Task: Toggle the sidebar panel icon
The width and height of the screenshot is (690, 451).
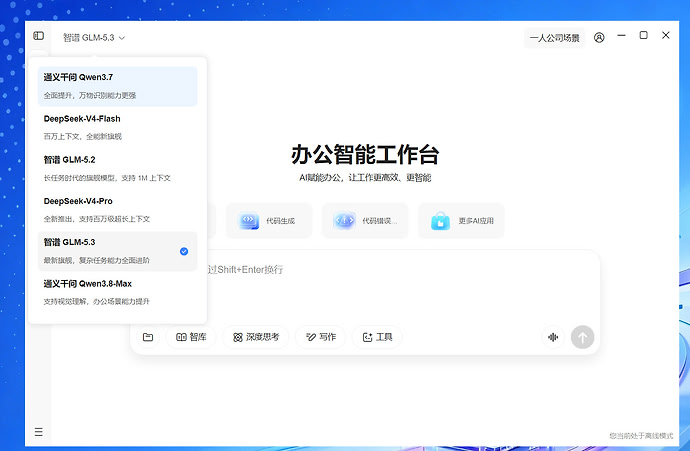Action: coord(39,36)
